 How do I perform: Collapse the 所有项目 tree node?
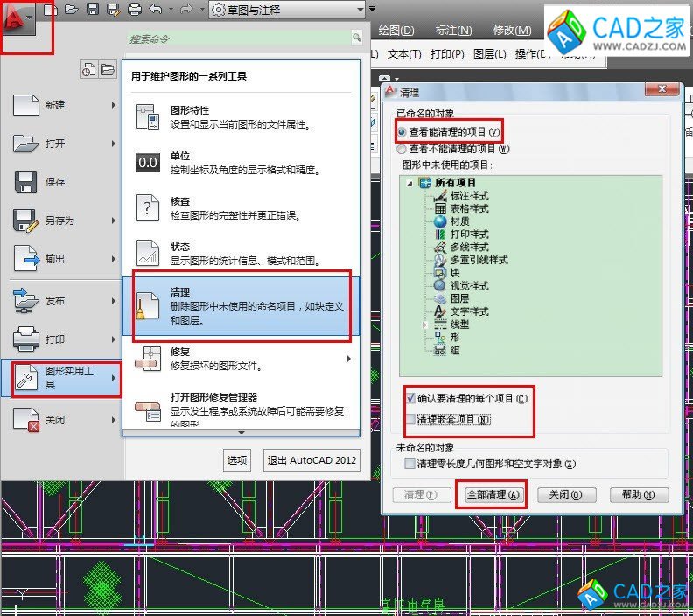point(410,183)
